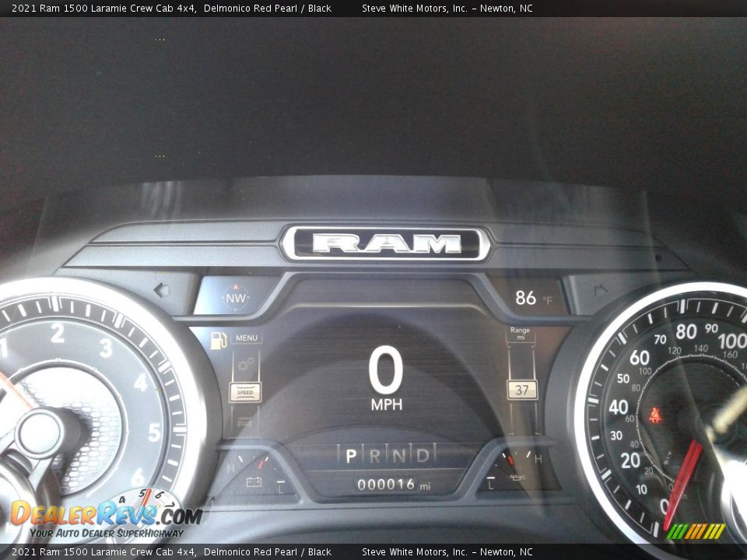This screenshot has width=747, height=560.
Task: Open the dimmed gears settings icon
Action: click(246, 365)
